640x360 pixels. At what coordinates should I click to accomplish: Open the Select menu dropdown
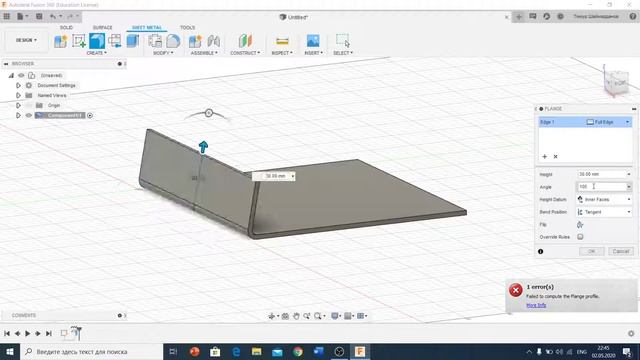(343, 53)
